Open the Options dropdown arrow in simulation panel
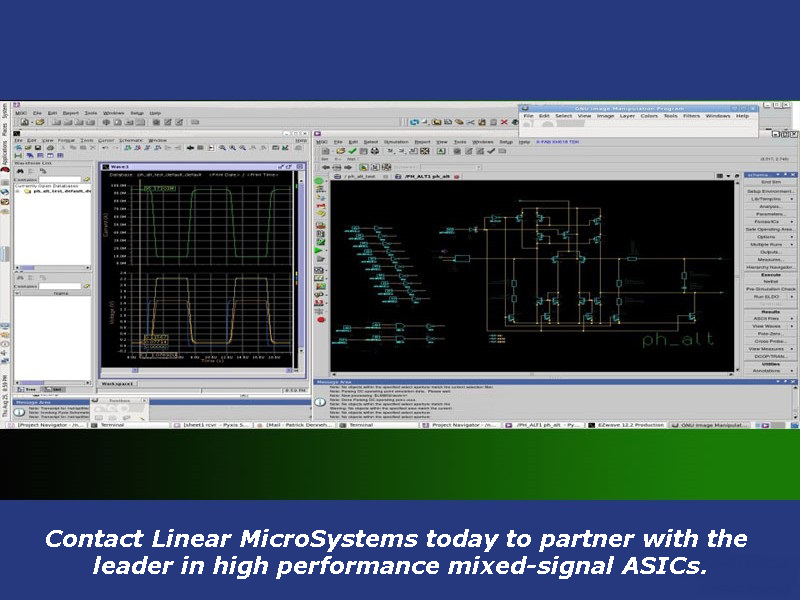This screenshot has width=800, height=600. click(792, 237)
